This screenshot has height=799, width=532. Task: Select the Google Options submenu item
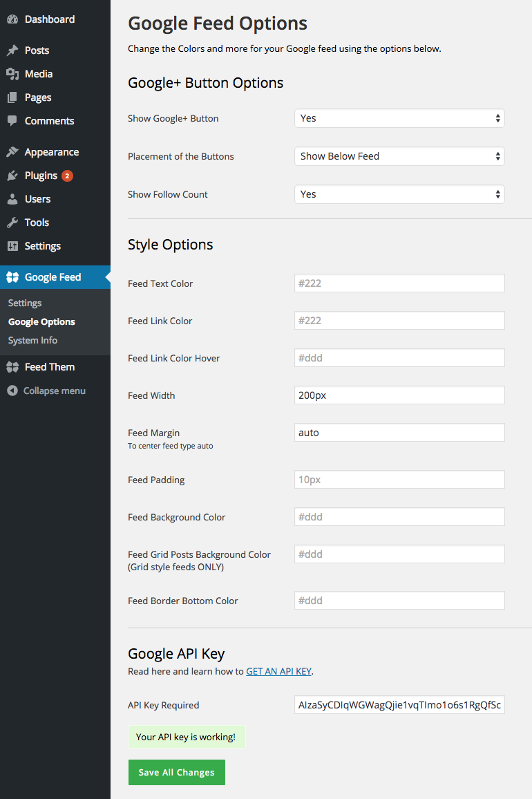(41, 322)
